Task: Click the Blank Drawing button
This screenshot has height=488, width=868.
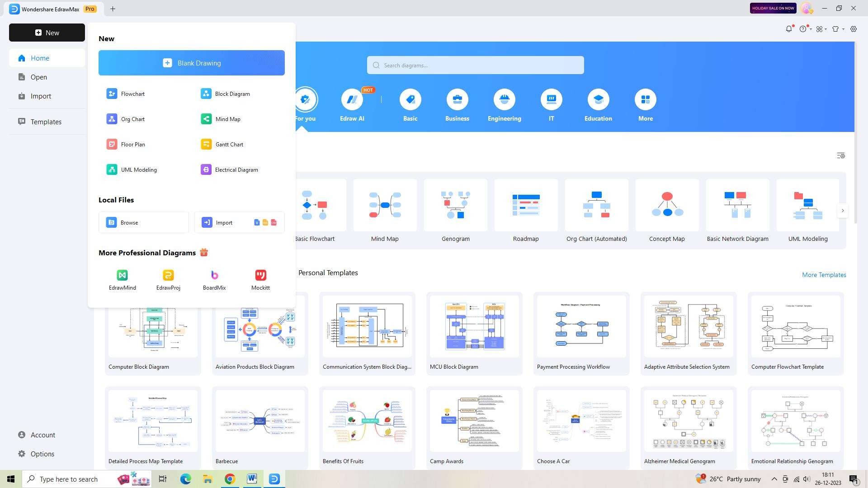Action: tap(191, 62)
